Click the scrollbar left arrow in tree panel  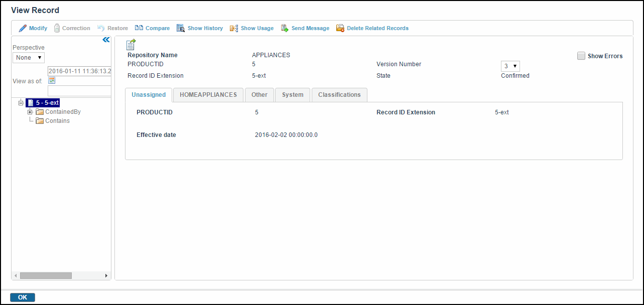[x=15, y=275]
